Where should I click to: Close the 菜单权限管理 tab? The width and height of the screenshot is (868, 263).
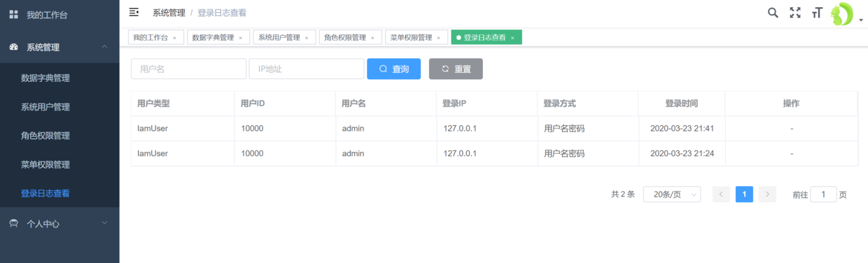(x=438, y=38)
